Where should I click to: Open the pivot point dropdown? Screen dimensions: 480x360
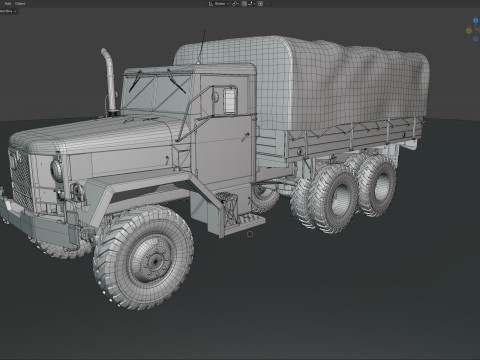[x=236, y=4]
